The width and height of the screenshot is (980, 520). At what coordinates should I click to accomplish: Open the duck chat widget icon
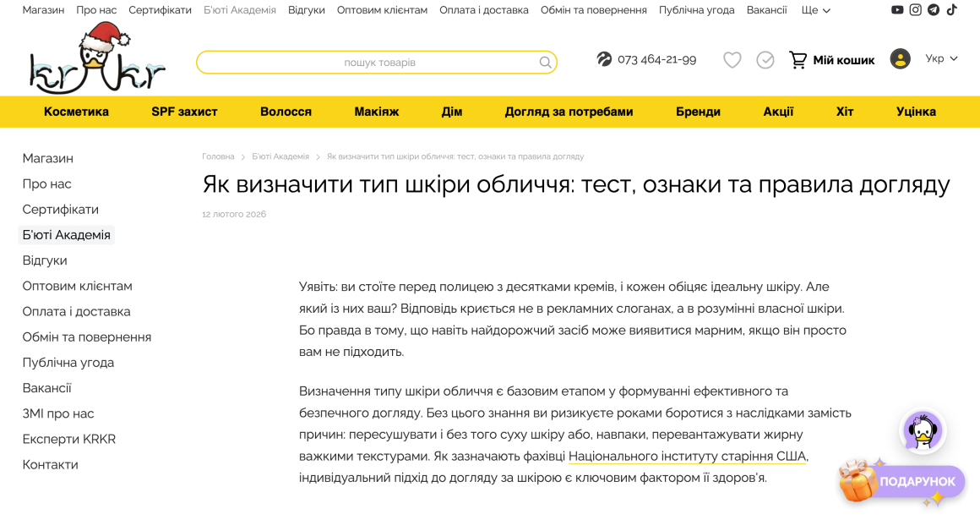point(923,431)
